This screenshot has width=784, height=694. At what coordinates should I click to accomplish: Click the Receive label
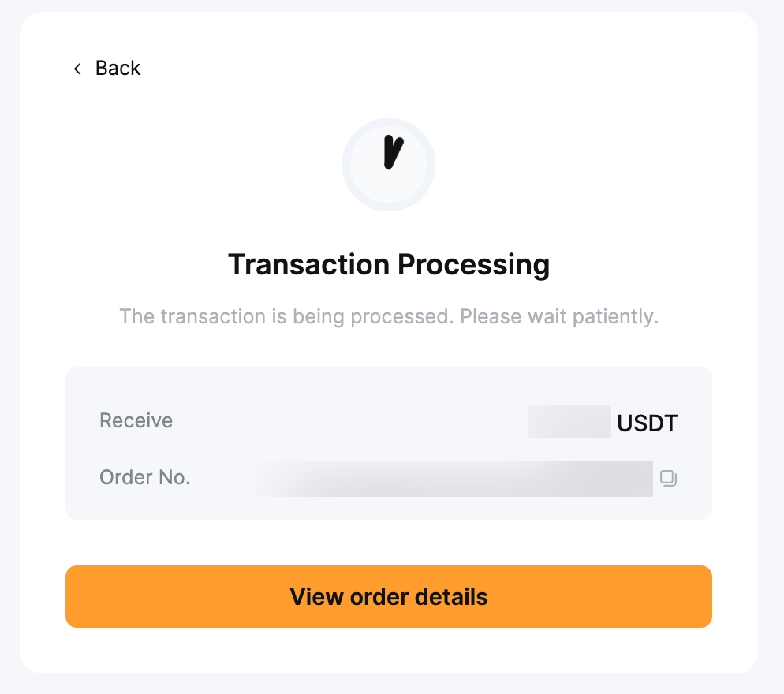pos(136,421)
